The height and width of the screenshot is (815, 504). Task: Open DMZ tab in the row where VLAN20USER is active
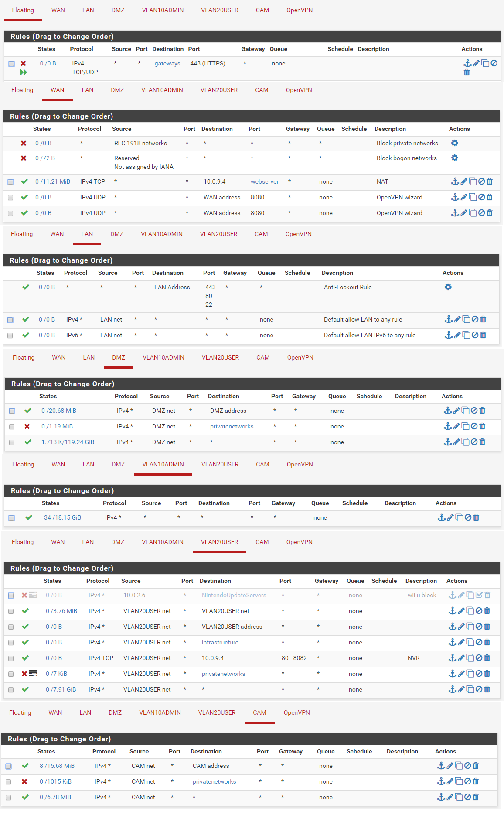pyautogui.click(x=118, y=542)
